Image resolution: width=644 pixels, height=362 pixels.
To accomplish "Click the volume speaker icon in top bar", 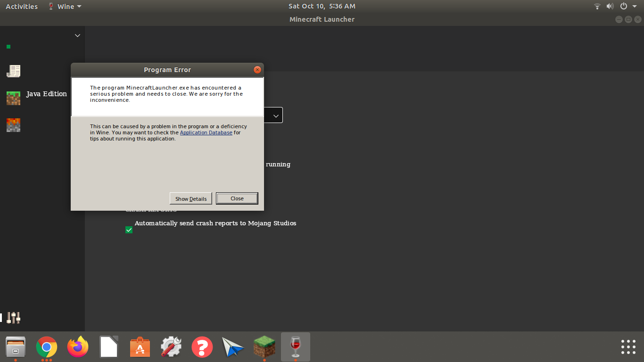I will (610, 6).
